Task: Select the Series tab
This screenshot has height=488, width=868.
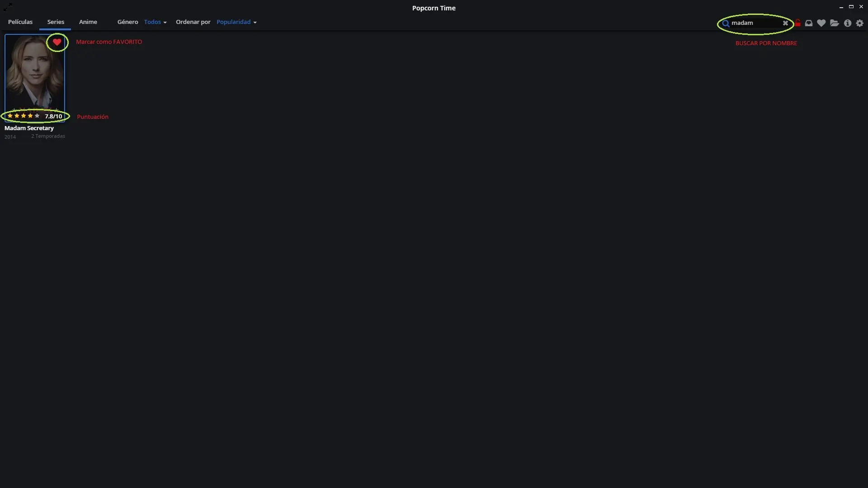Action: 56,22
